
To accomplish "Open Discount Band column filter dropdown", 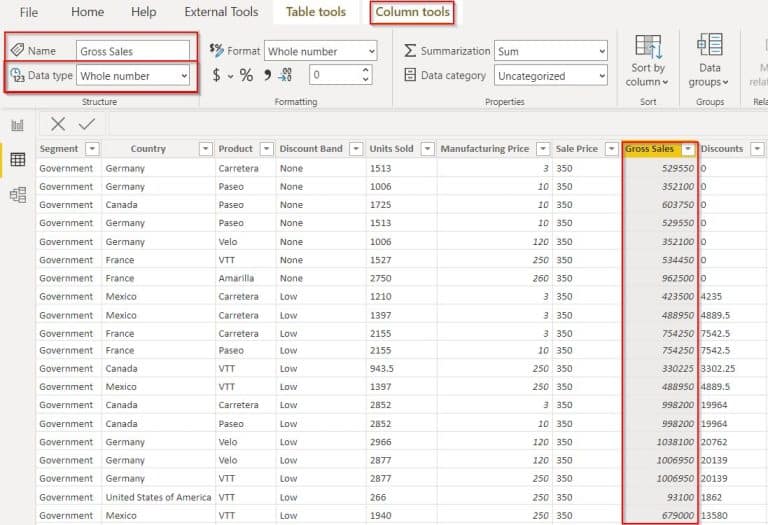I will (356, 148).
